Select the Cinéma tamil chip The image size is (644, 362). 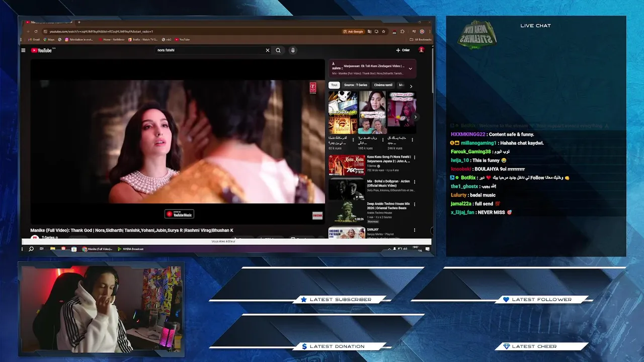(383, 85)
